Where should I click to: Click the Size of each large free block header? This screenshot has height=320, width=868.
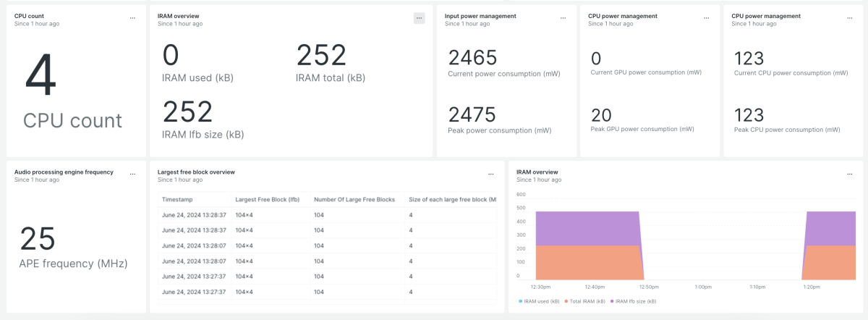(452, 199)
